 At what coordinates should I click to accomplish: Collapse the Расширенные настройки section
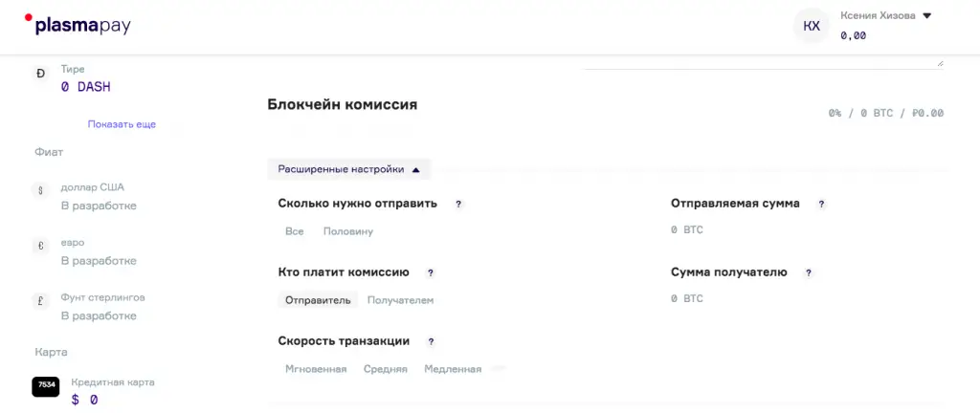[x=349, y=169]
